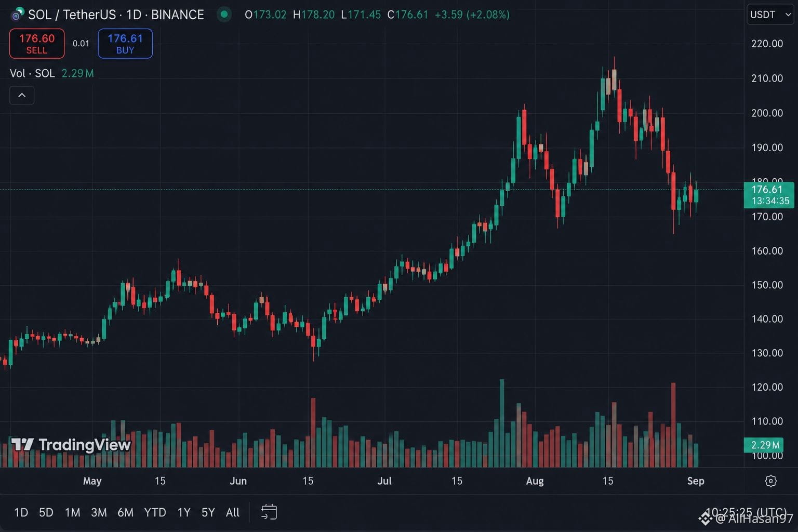
Task: Select the 5Y range tab
Action: click(x=208, y=513)
